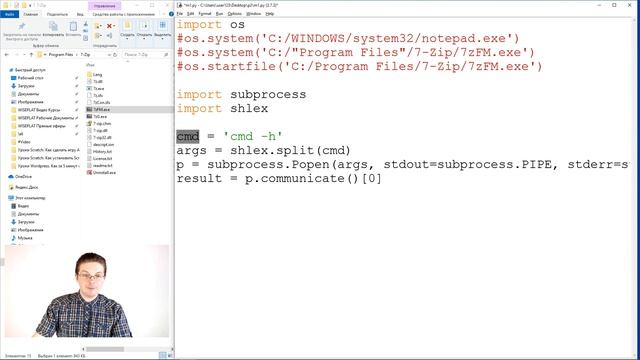This screenshot has width=640, height=360.
Task: Click the Explorer horizontal scrollbar thumb
Action: pyautogui.click(x=105, y=349)
